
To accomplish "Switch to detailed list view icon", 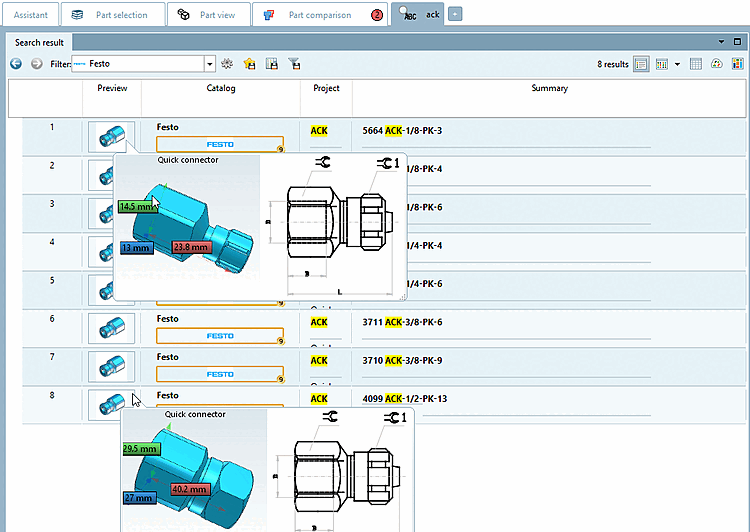I will point(641,64).
